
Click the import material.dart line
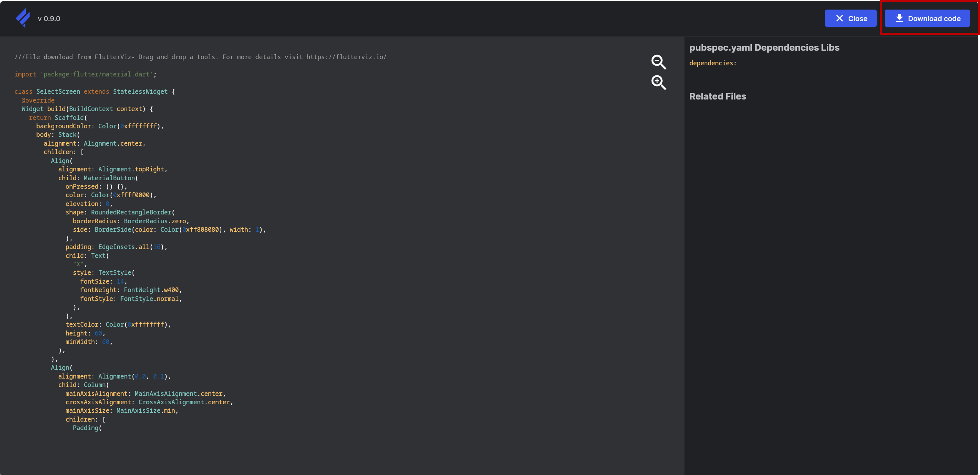[86, 74]
